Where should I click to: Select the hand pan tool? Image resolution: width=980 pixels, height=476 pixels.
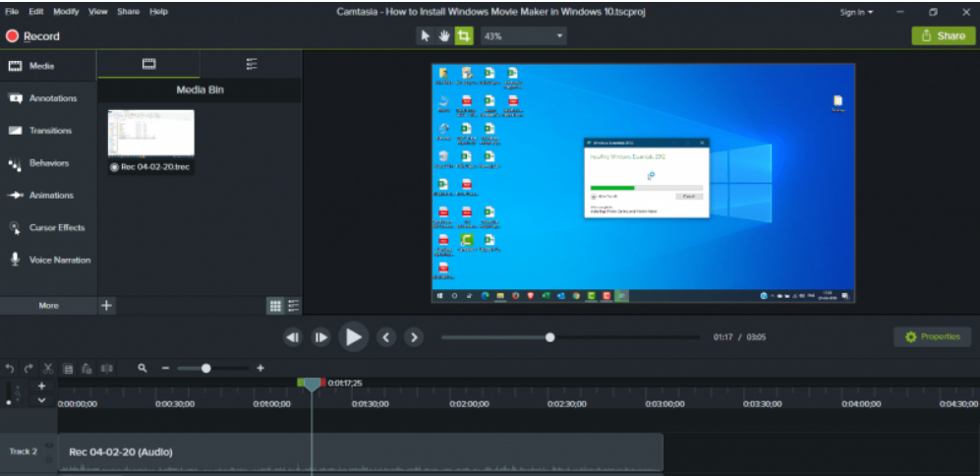[444, 35]
